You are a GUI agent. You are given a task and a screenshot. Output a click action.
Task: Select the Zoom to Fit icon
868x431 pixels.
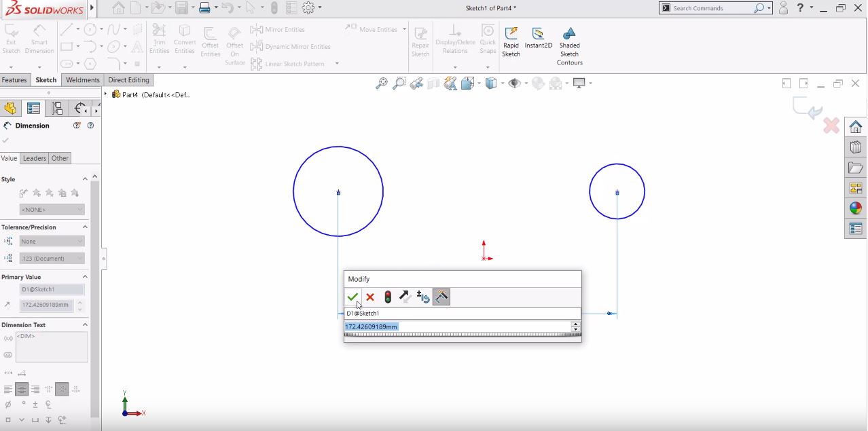(x=381, y=82)
